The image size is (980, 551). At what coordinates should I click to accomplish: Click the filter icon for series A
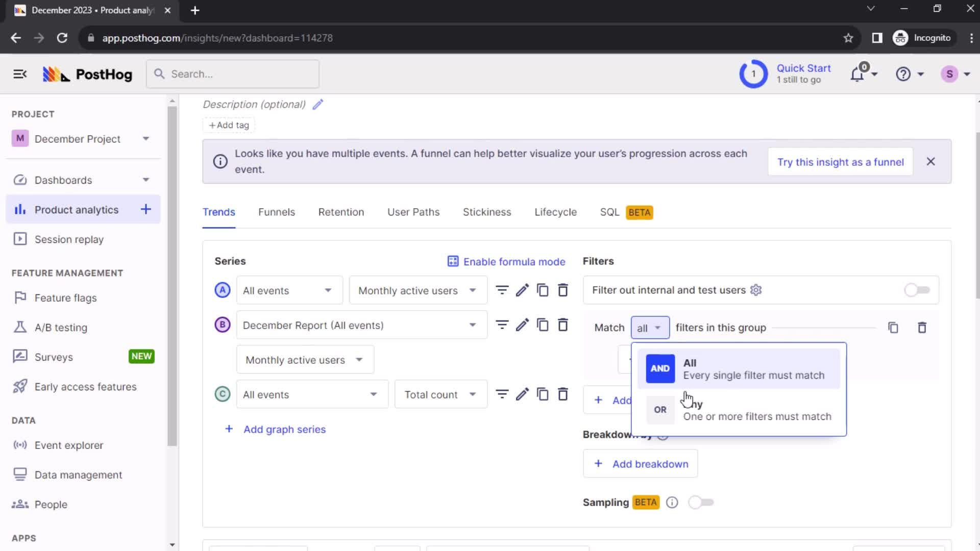[x=502, y=291]
